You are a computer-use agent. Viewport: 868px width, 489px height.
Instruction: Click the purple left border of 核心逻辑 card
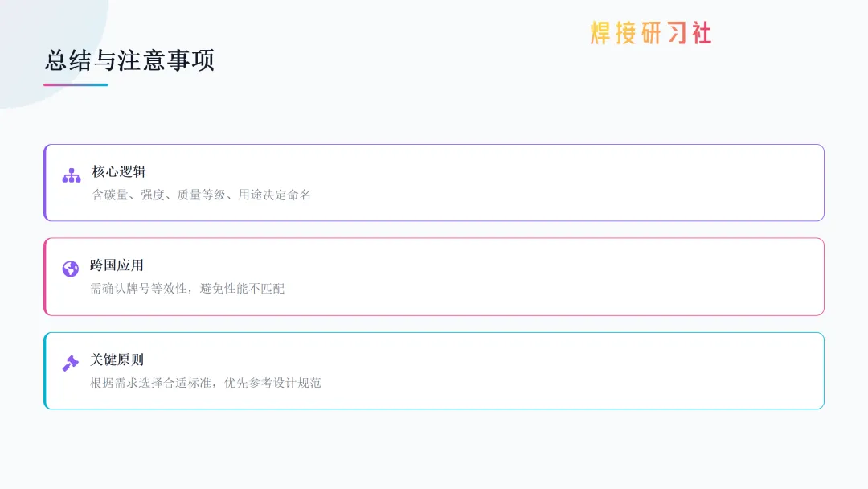[45, 183]
